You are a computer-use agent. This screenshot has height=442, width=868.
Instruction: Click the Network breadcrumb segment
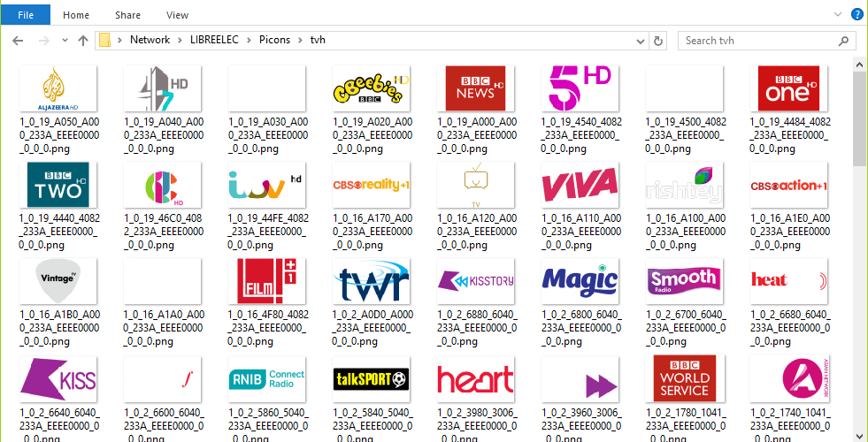click(150, 40)
